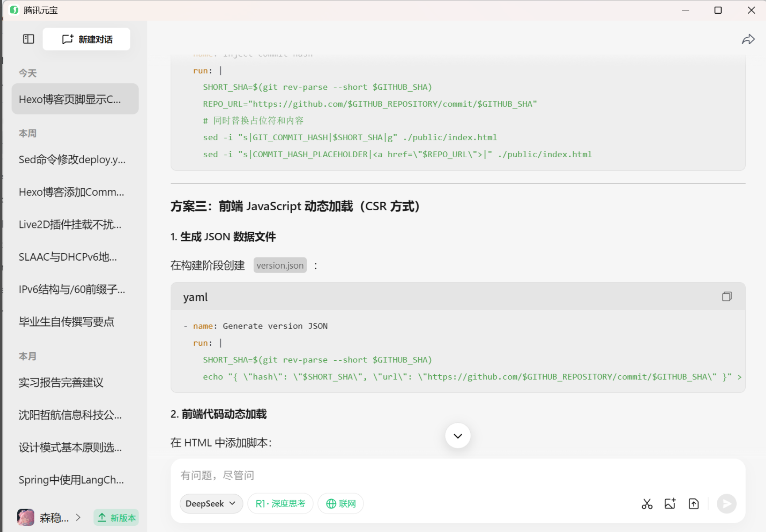Click the new version update button
The width and height of the screenshot is (766, 532).
(116, 517)
